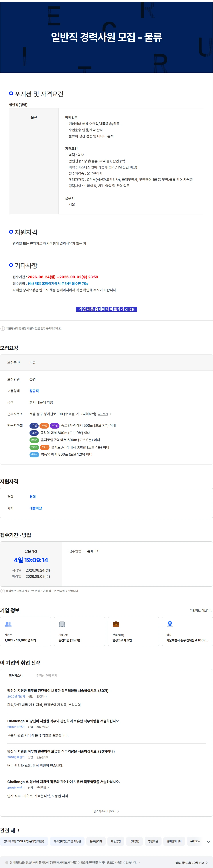Click the location pin icon for 위치
Screen dimensions: 213x868
pyautogui.click(x=170, y=624)
